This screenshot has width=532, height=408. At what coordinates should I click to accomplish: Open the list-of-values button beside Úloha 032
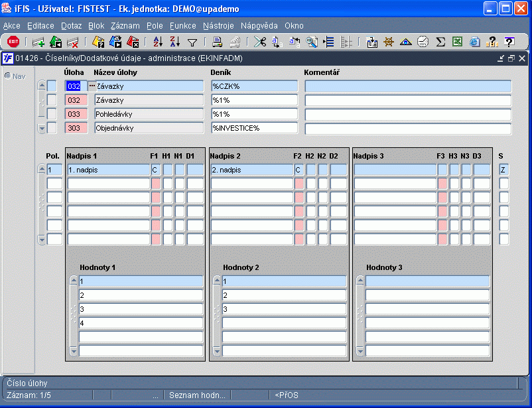click(x=92, y=86)
